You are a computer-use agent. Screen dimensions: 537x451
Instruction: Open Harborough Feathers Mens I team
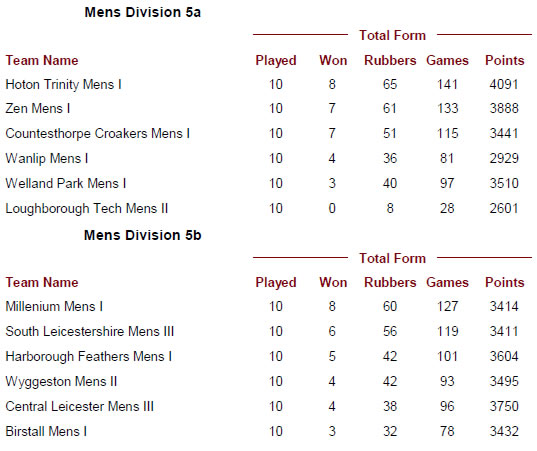[89, 356]
